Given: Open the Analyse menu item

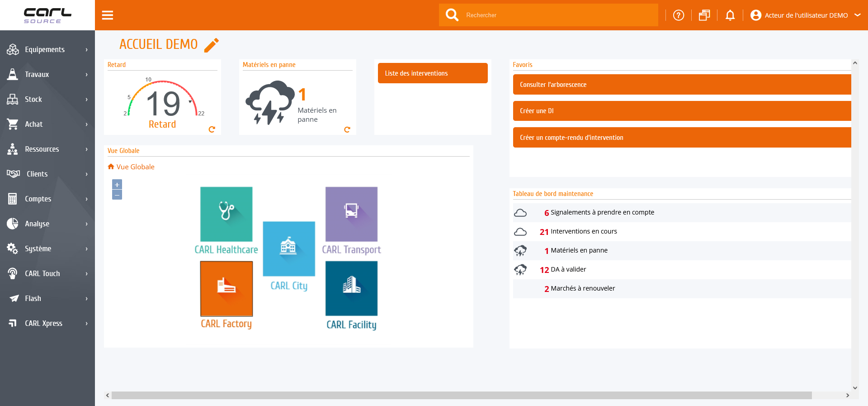Looking at the screenshot, I should (47, 224).
